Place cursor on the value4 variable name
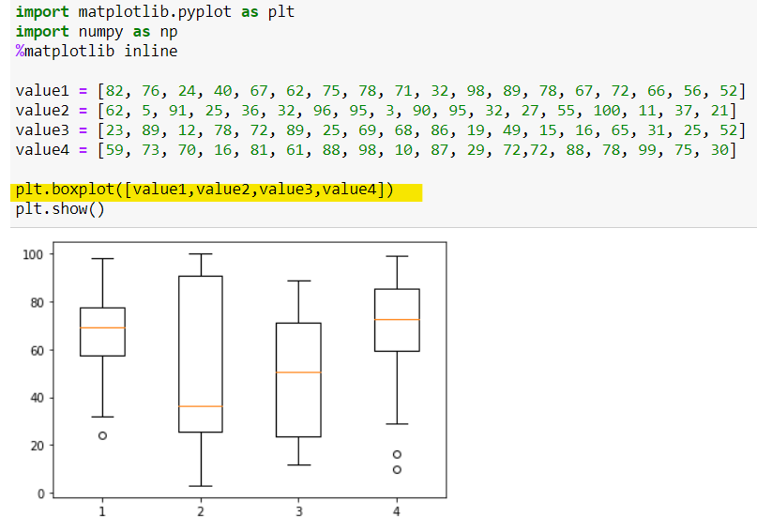Viewport: 757px width, 532px height. [42, 150]
